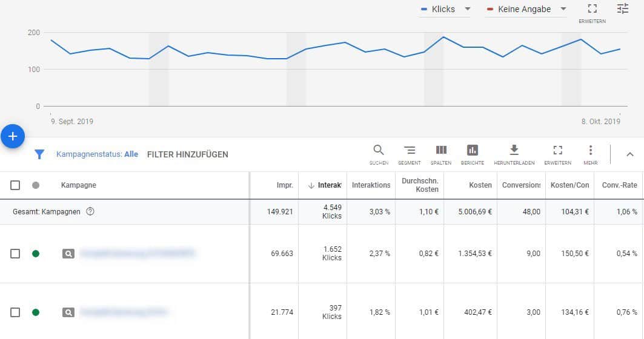Screen dimensions: 644x339
Task: Sort by the Kosten column header
Action: [480, 185]
